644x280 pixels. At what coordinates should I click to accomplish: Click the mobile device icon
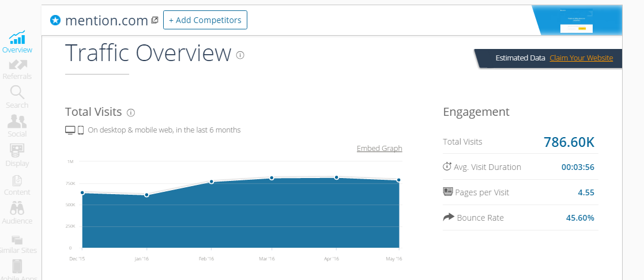81,130
